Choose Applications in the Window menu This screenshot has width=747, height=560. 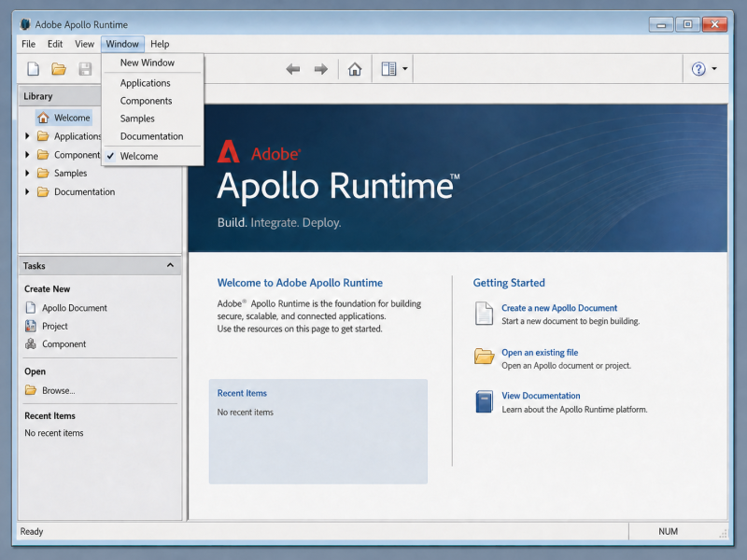[x=153, y=83]
